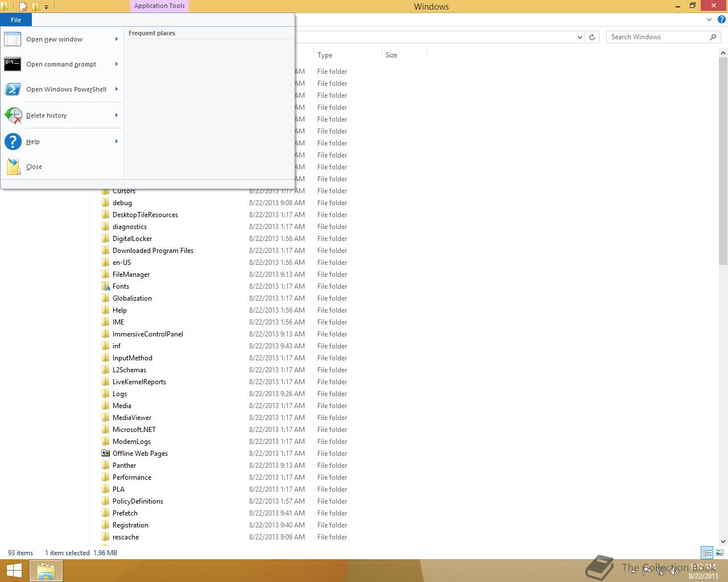Select the Downloaded Program Files folder
The width and height of the screenshot is (728, 582).
153,251
